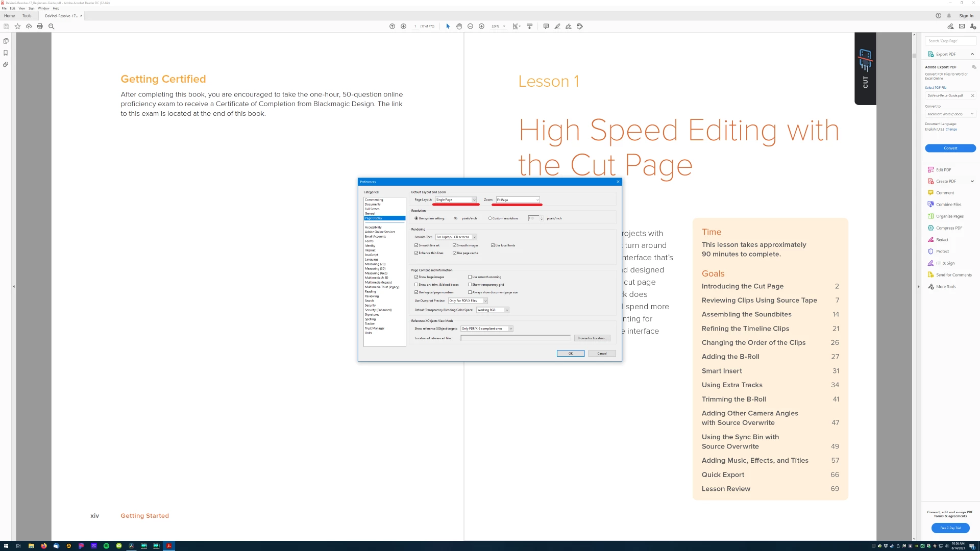Select the Hand pan tool

[459, 26]
